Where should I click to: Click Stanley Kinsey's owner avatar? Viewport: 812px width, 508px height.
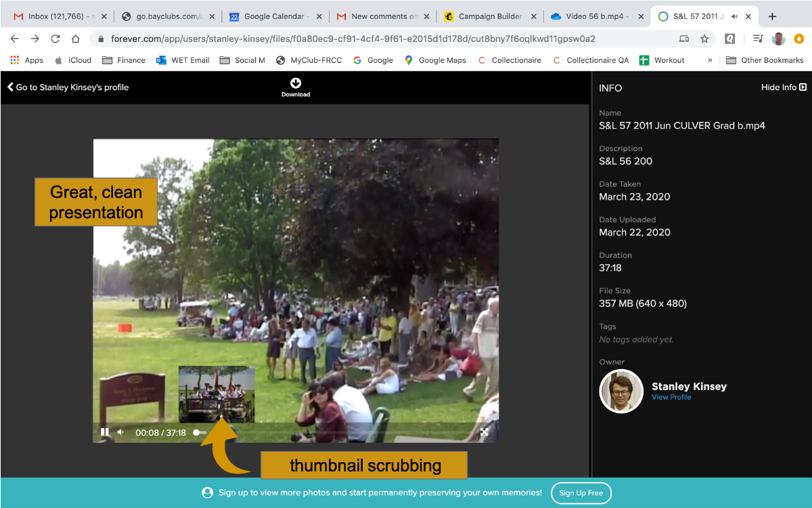(621, 391)
